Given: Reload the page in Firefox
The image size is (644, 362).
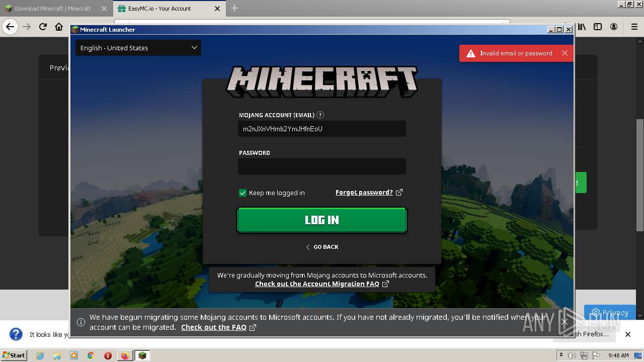Looking at the screenshot, I should click(43, 27).
